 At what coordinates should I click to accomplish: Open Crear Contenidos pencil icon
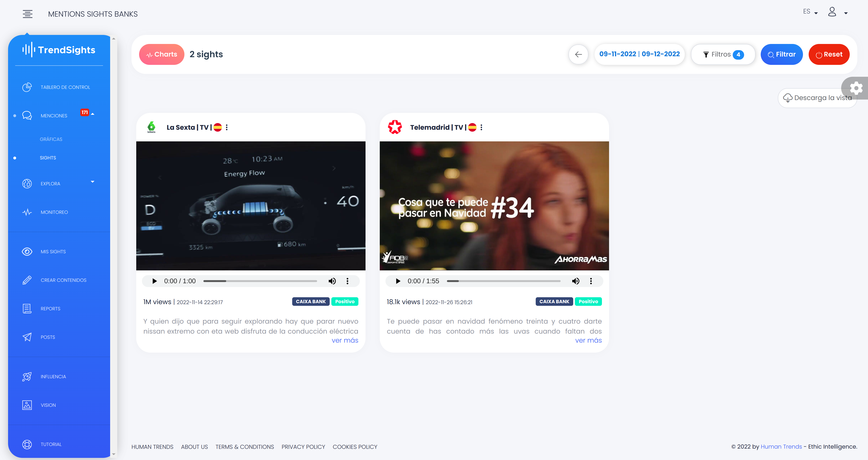(27, 280)
